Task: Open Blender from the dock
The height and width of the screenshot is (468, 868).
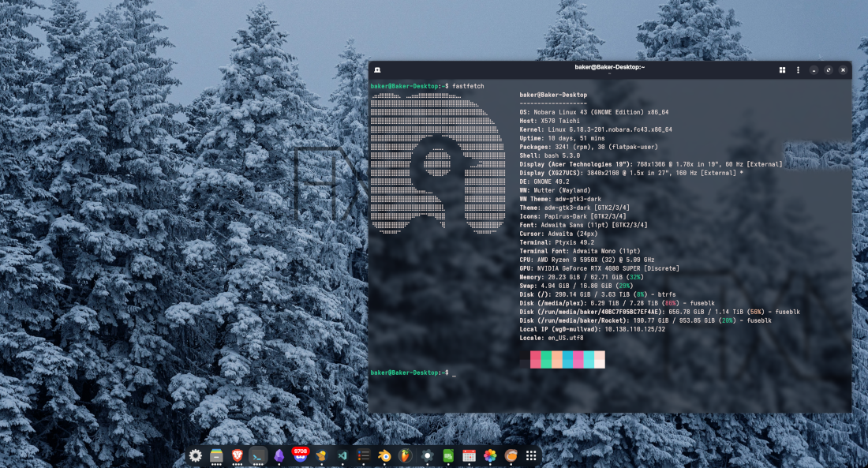Action: 383,455
